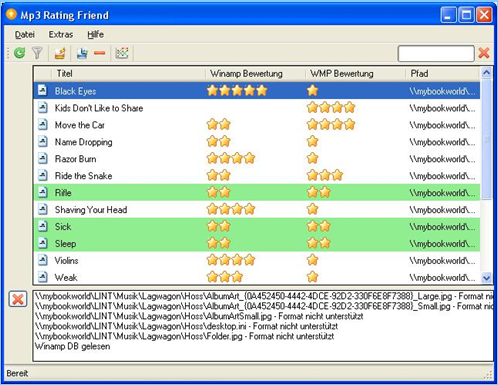Click the save ratings disk icon
Image resolution: width=498 pixels, height=385 pixels.
pyautogui.click(x=82, y=53)
